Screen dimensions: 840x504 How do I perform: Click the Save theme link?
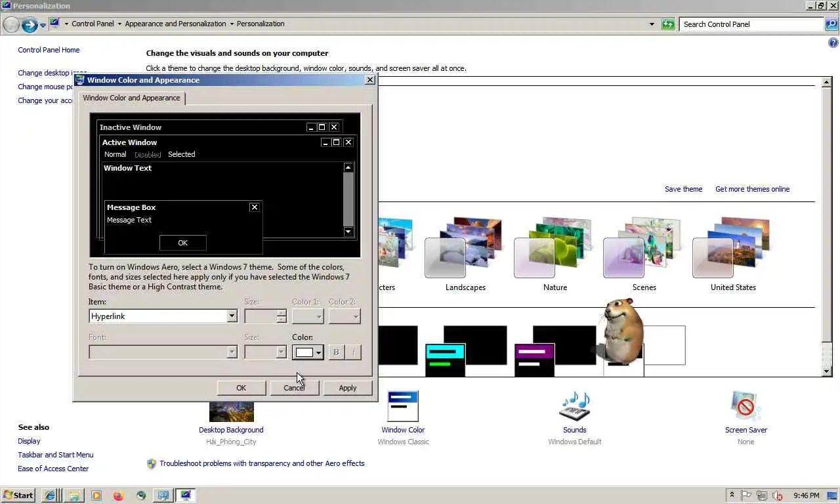[683, 189]
